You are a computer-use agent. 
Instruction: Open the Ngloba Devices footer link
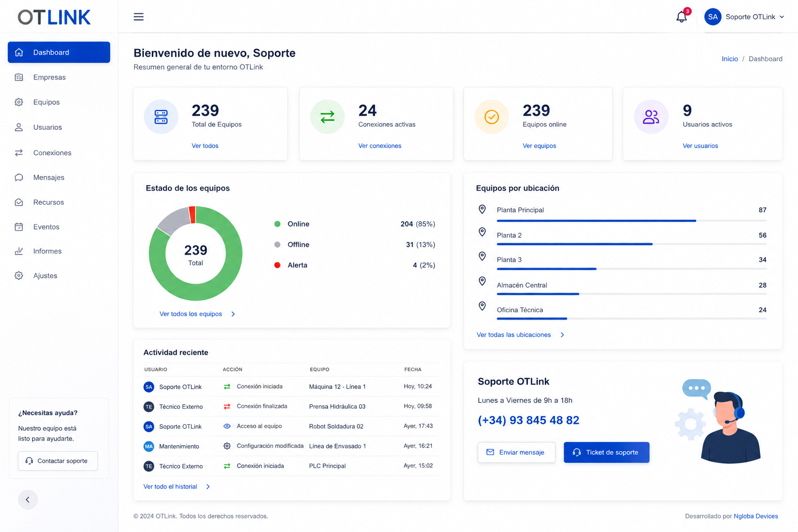tap(756, 516)
